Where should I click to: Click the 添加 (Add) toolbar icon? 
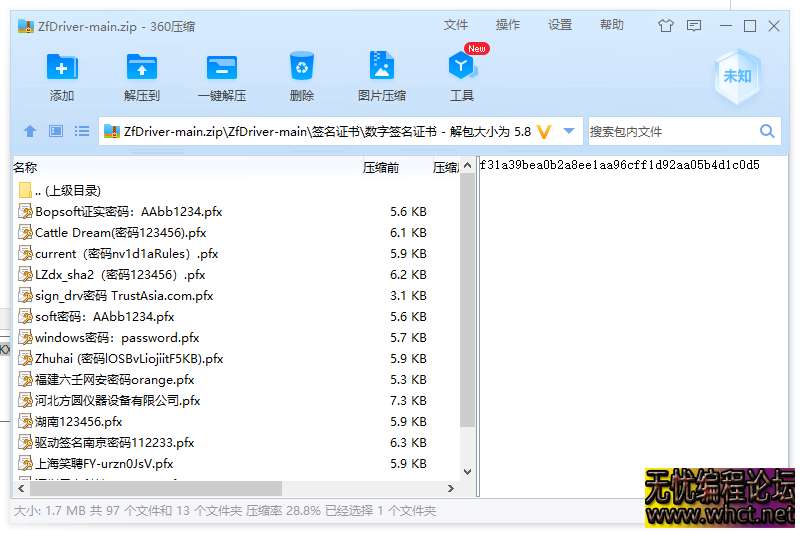pyautogui.click(x=62, y=68)
